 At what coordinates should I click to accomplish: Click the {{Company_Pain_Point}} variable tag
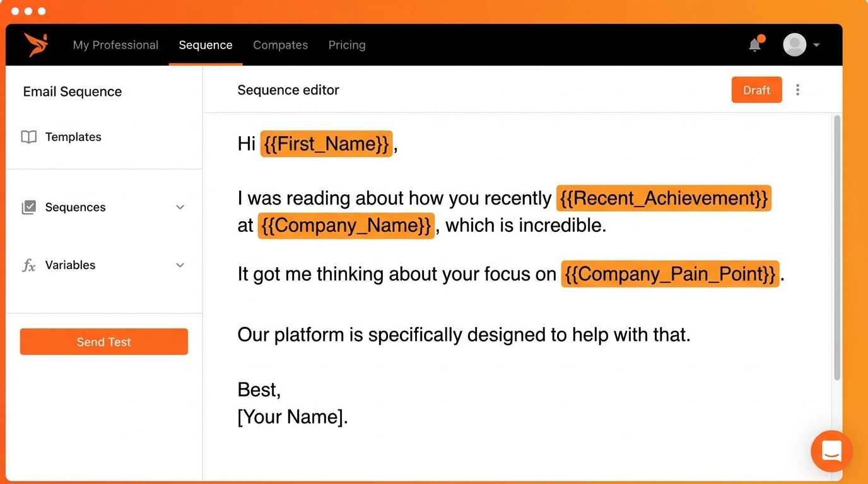[670, 274]
